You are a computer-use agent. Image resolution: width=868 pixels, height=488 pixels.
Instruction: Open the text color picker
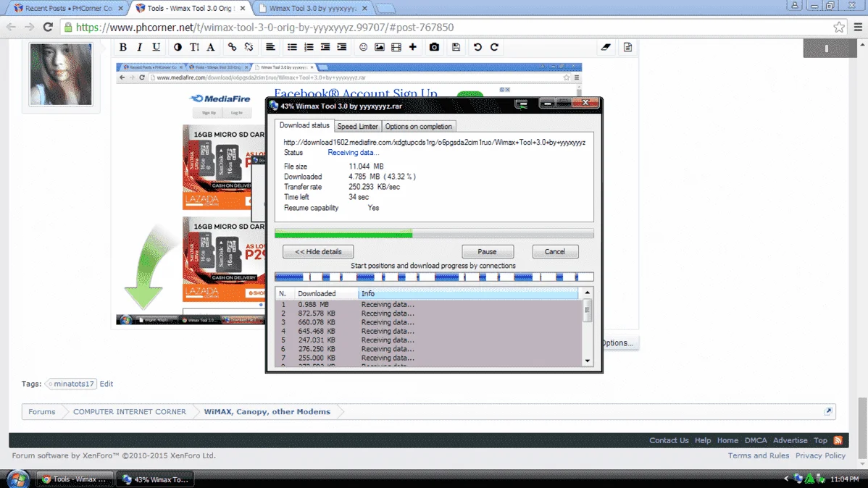point(177,47)
